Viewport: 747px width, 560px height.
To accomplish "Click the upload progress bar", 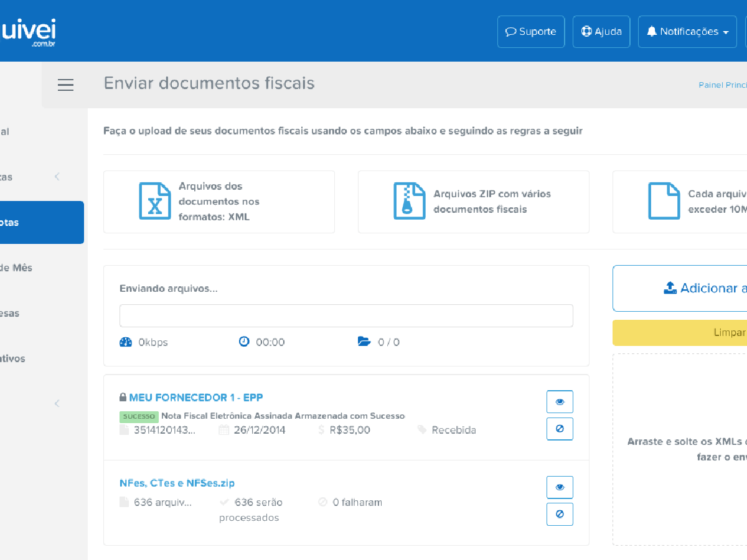I will click(346, 315).
